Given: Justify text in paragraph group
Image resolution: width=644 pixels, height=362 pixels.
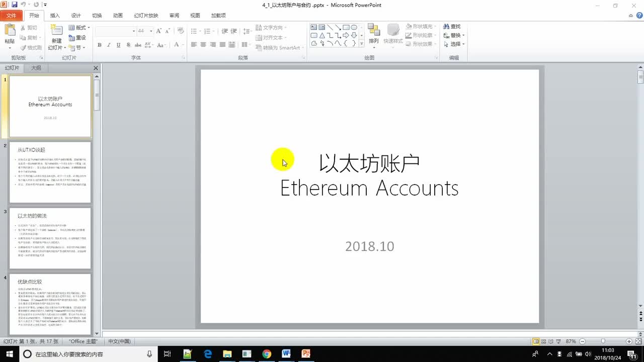Looking at the screenshot, I should (x=222, y=45).
